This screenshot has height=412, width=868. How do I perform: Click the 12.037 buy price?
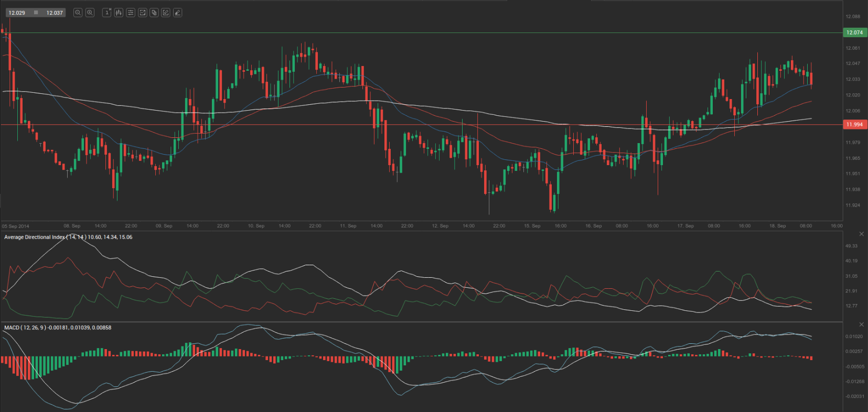[54, 13]
